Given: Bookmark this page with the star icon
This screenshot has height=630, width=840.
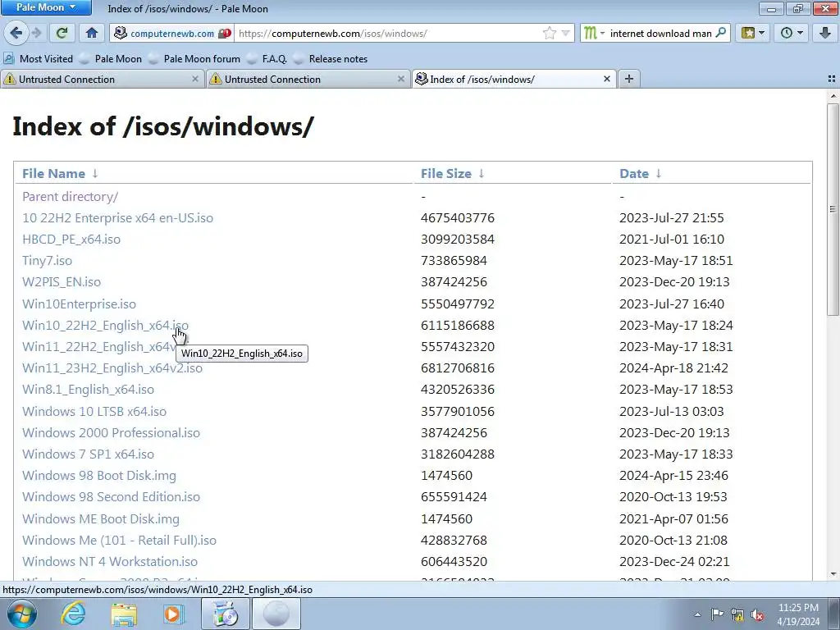Looking at the screenshot, I should (x=549, y=33).
